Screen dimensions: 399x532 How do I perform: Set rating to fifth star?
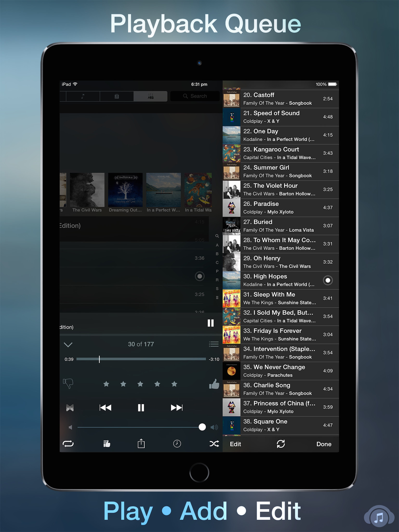pyautogui.click(x=174, y=384)
